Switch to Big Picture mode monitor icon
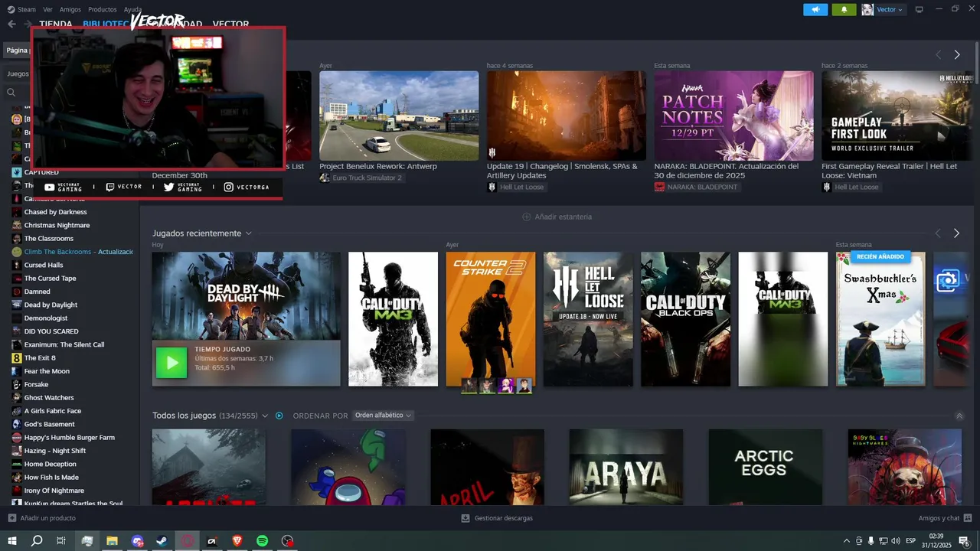This screenshot has width=980, height=551. pyautogui.click(x=920, y=9)
